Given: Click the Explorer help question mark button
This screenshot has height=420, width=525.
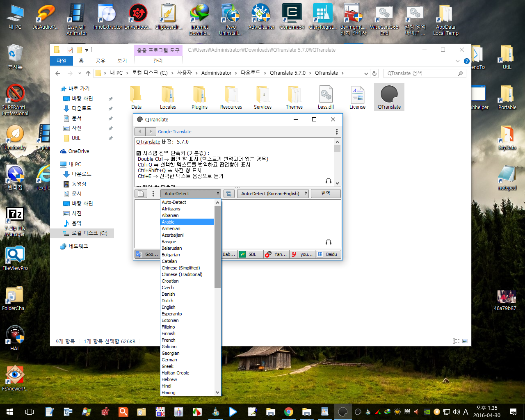Looking at the screenshot, I should (466, 61).
